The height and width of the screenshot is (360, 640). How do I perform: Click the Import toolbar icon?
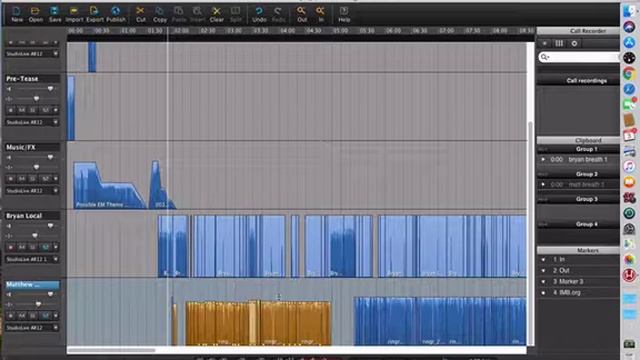click(x=74, y=11)
